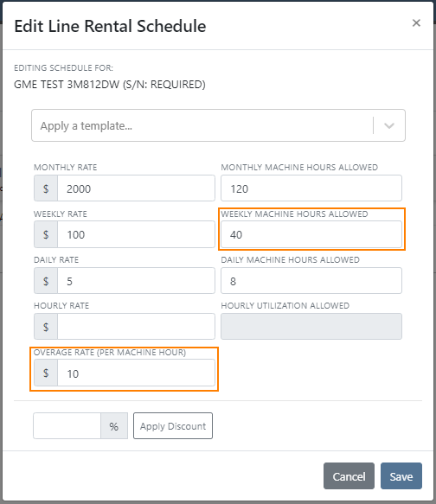This screenshot has width=436, height=504.
Task: Click the 'MONTHLY RATE' label
Action: [x=65, y=167]
